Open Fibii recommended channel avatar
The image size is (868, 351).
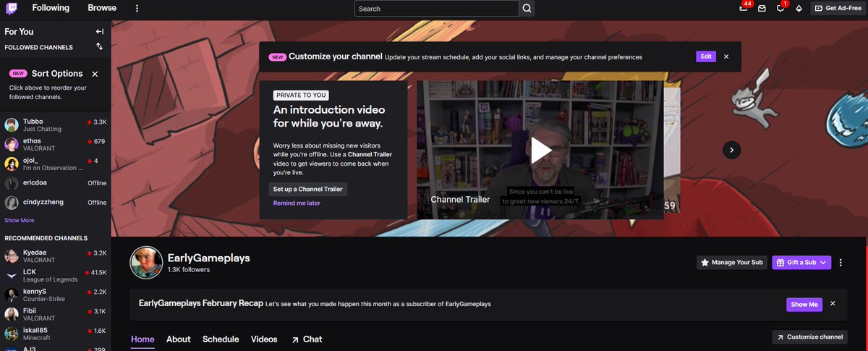pos(12,314)
